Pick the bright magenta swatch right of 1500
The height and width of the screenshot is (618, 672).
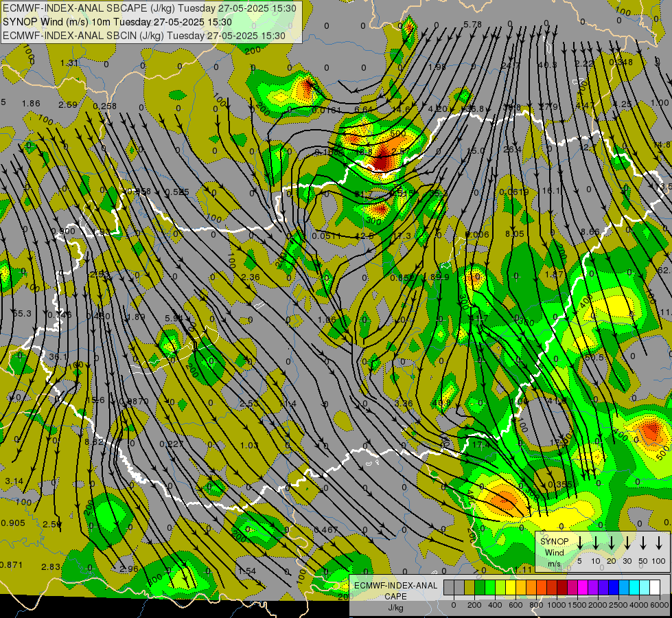tap(583, 588)
